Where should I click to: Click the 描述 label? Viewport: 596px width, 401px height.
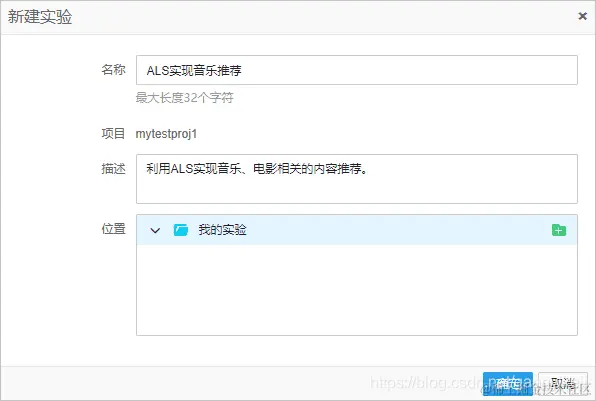113,168
